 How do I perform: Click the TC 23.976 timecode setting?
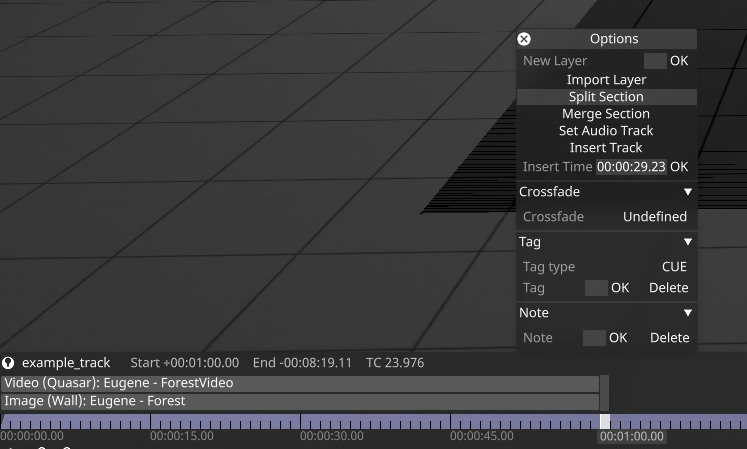[x=395, y=363]
